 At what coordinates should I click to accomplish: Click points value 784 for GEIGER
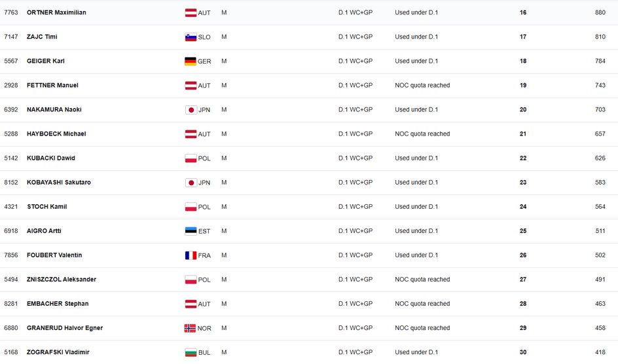pyautogui.click(x=600, y=61)
